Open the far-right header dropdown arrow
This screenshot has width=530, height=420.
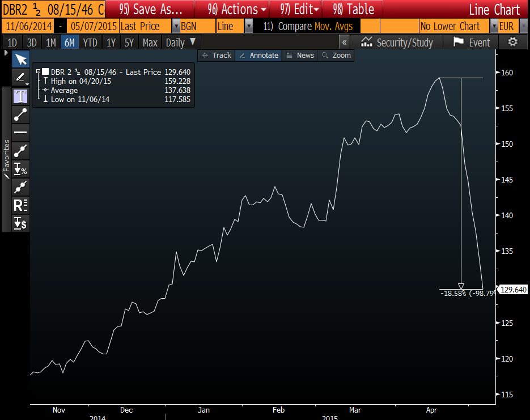524,26
